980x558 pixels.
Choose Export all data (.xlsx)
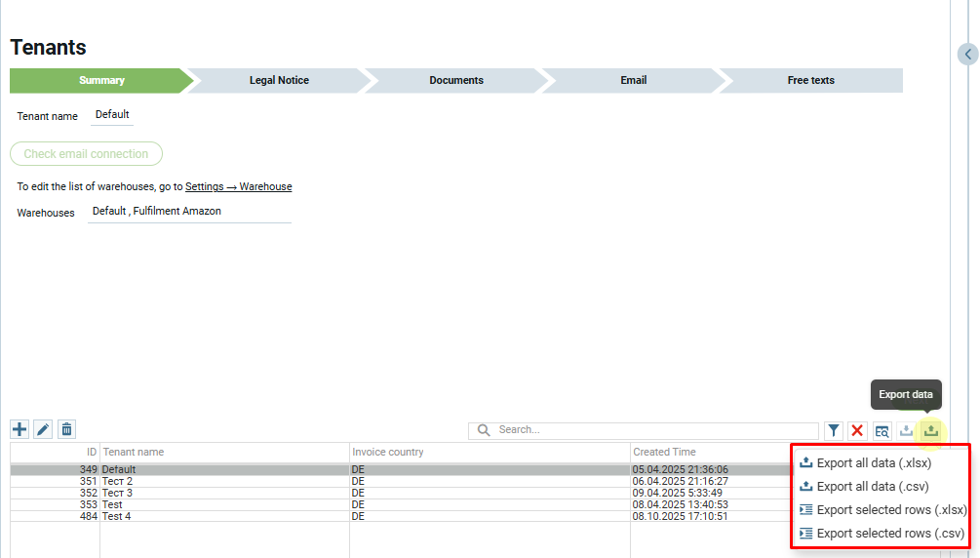pyautogui.click(x=872, y=462)
